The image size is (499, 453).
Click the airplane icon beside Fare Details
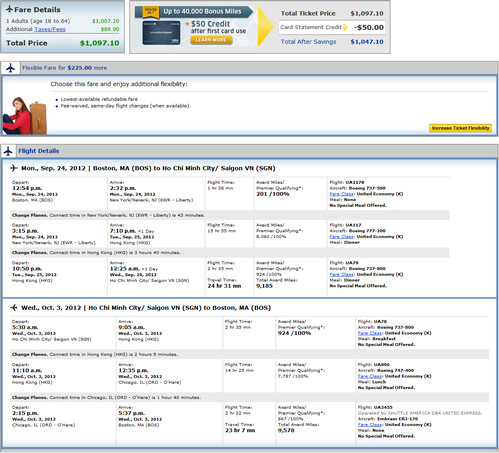pos(9,9)
